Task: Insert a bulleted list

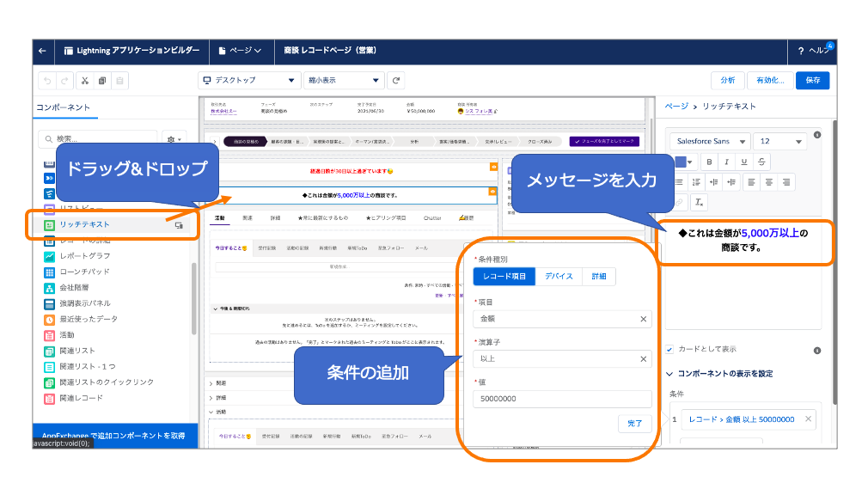Action: click(679, 182)
